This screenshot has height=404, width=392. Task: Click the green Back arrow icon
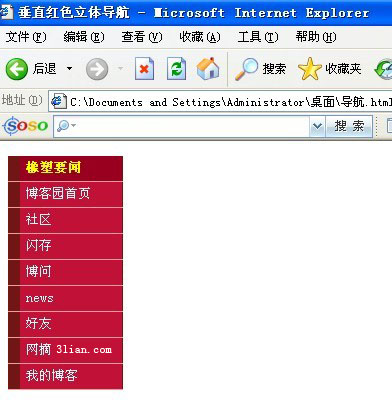click(x=17, y=69)
